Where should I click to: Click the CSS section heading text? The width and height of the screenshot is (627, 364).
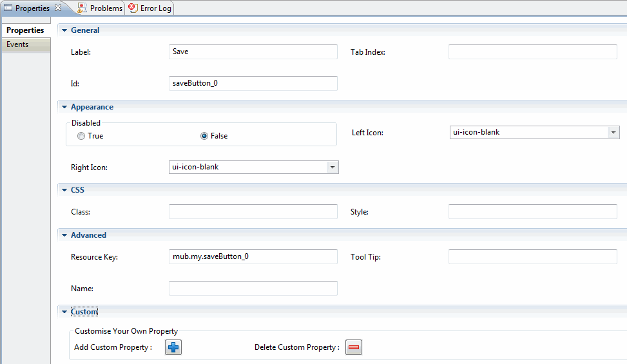tap(77, 190)
